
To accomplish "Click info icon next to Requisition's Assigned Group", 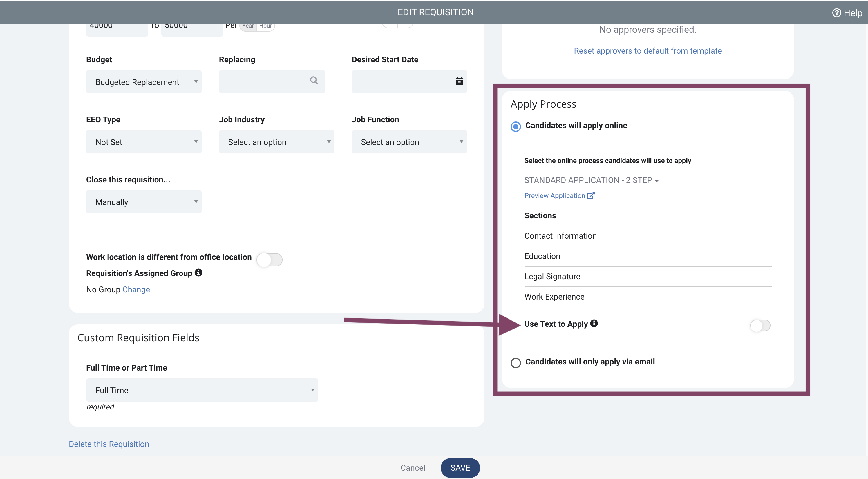I will pyautogui.click(x=198, y=273).
